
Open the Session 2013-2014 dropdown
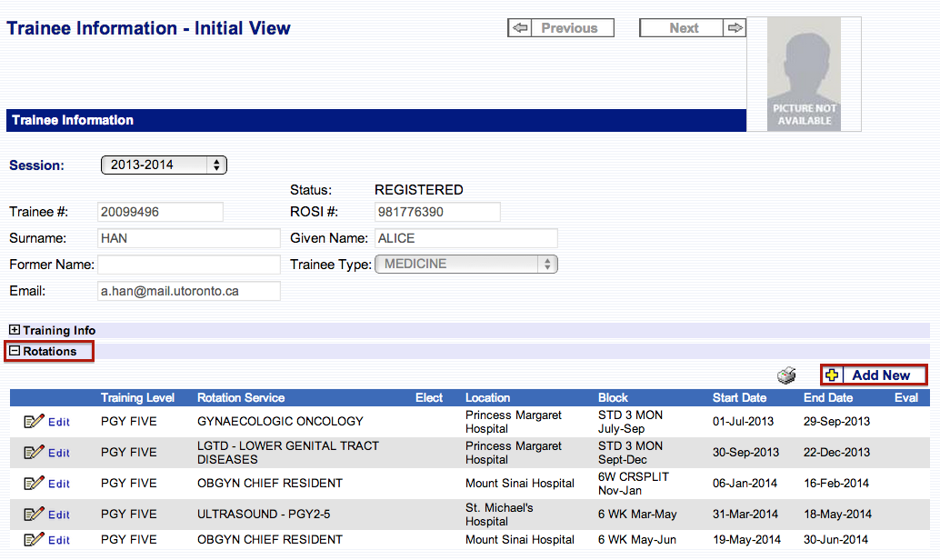(164, 165)
